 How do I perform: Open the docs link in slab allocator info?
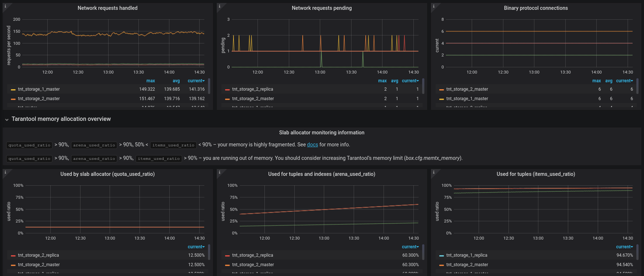tap(313, 145)
